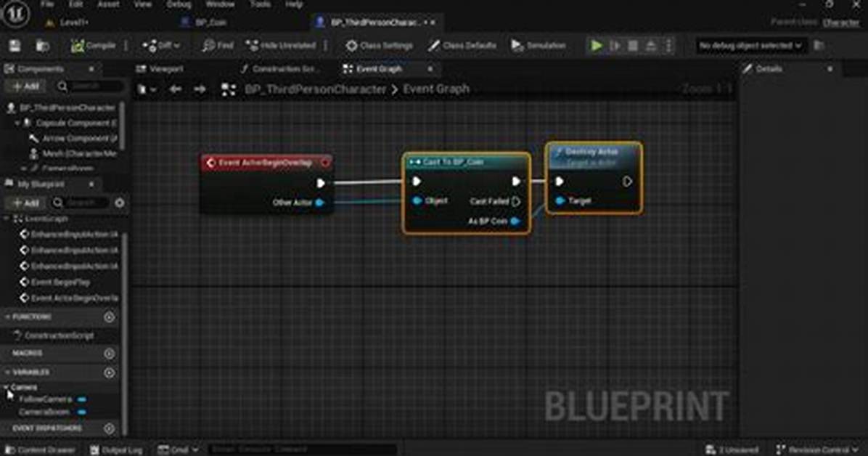Open the Help menu
This screenshot has width=868, height=456.
tap(294, 4)
